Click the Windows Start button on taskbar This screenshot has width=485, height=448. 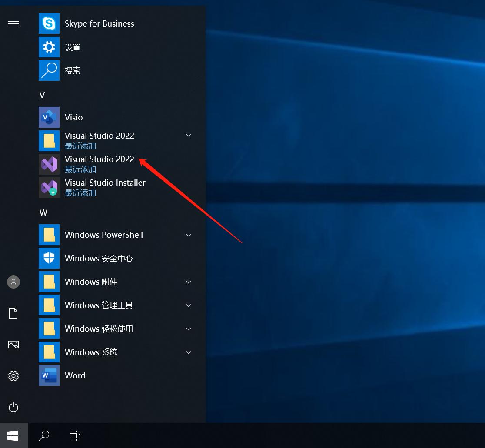coord(13,435)
